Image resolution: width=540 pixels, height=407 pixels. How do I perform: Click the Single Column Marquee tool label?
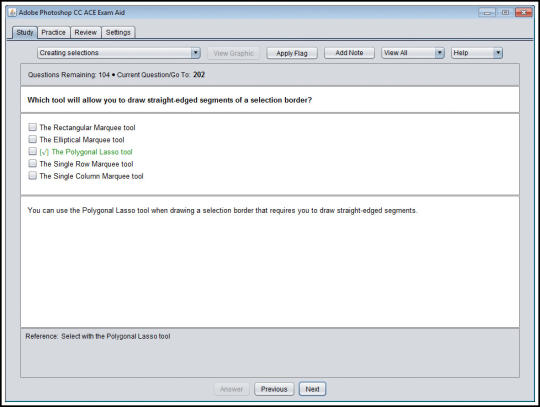click(91, 176)
